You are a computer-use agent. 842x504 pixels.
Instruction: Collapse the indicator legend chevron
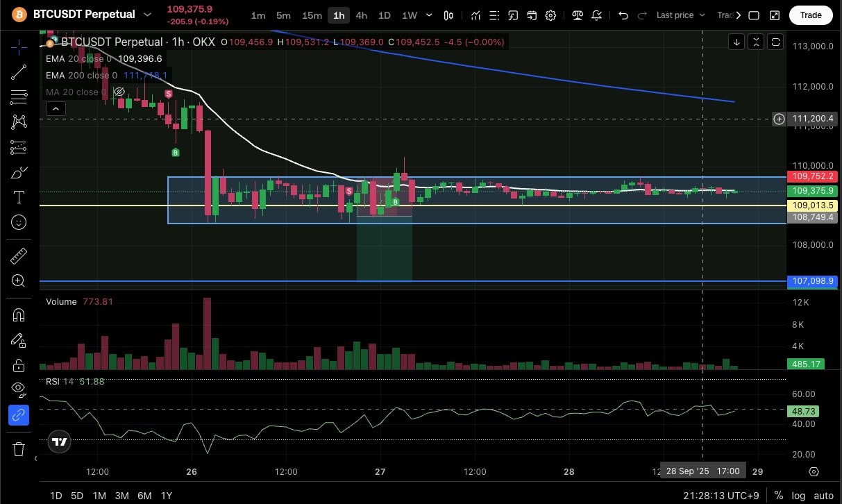point(56,108)
